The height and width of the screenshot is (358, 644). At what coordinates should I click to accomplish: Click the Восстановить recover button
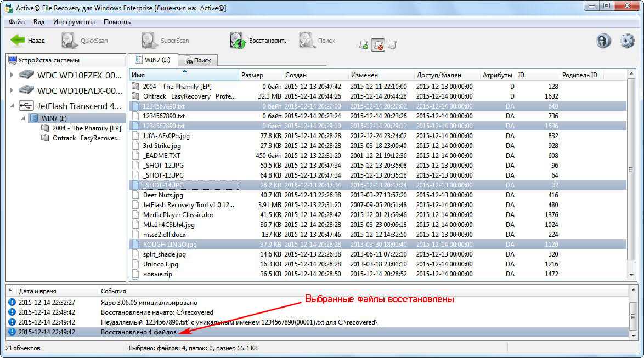point(257,41)
